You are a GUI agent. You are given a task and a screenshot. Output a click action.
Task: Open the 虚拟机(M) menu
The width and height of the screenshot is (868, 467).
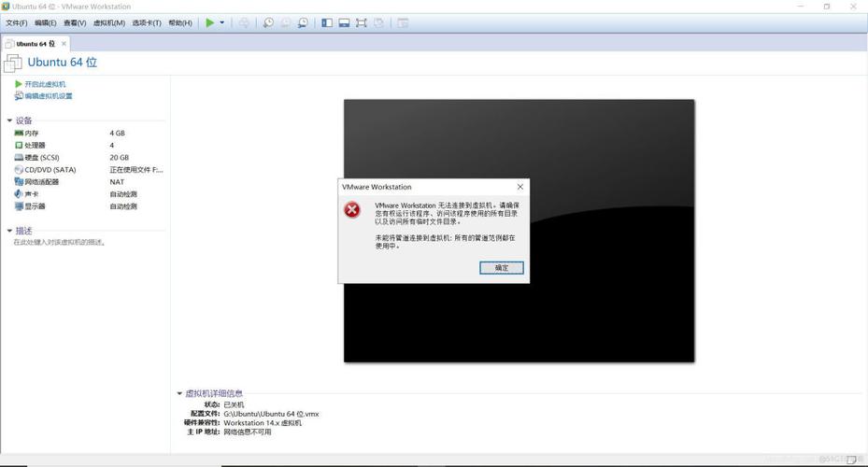pos(109,22)
